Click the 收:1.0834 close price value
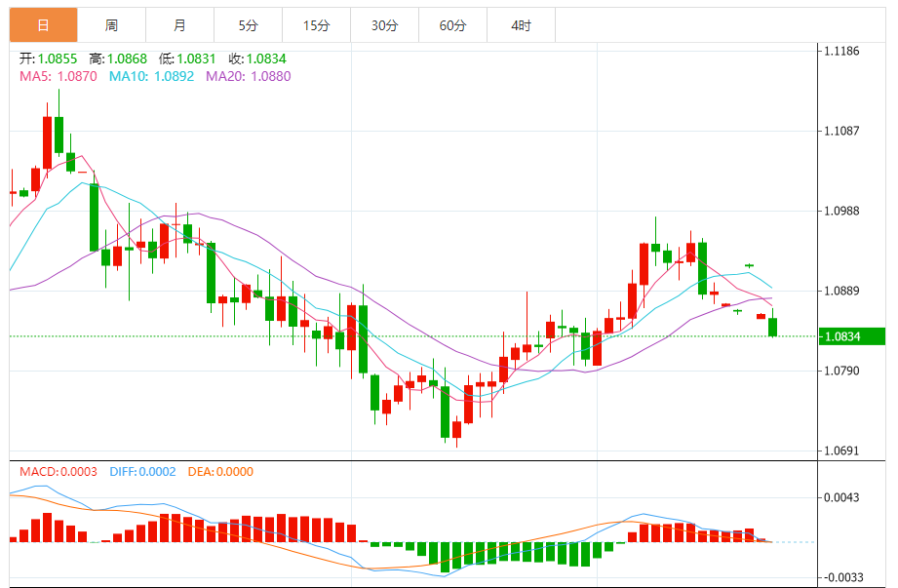The width and height of the screenshot is (898, 588). click(x=257, y=59)
